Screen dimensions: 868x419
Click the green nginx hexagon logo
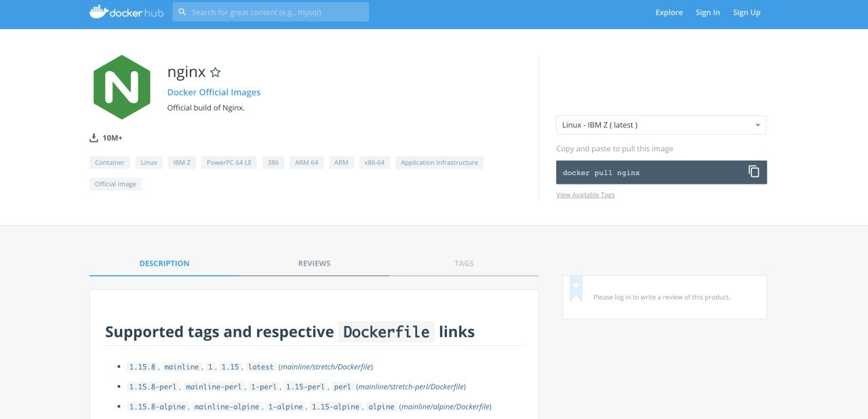[122, 87]
